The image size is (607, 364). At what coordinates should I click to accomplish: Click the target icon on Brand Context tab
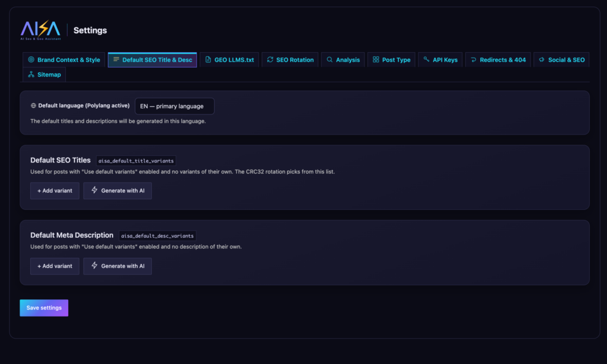(x=31, y=60)
